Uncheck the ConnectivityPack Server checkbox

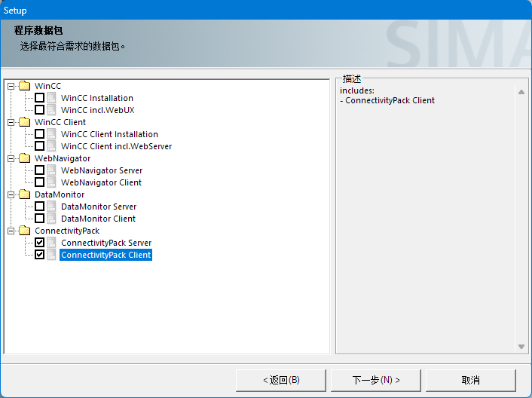coord(40,243)
